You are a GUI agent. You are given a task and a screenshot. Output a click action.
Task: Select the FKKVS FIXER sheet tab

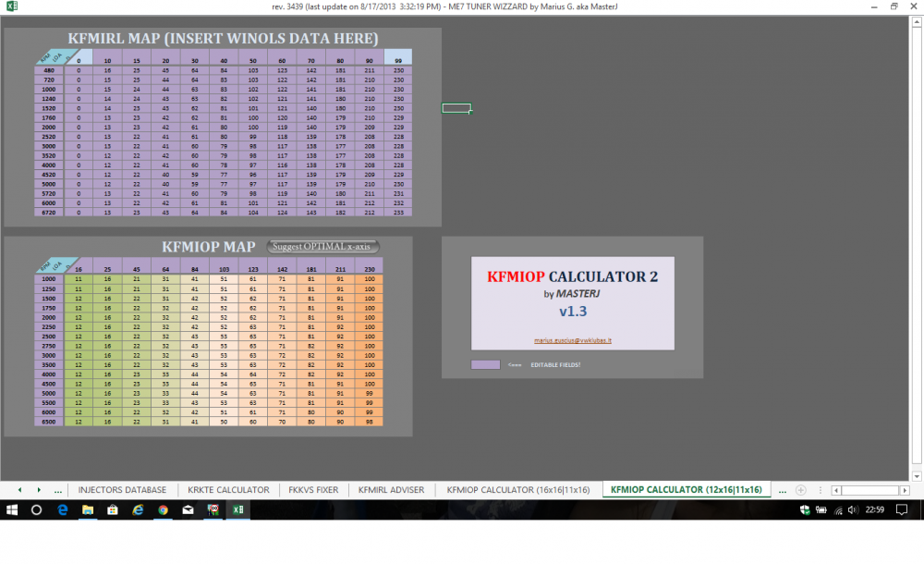[x=313, y=490]
